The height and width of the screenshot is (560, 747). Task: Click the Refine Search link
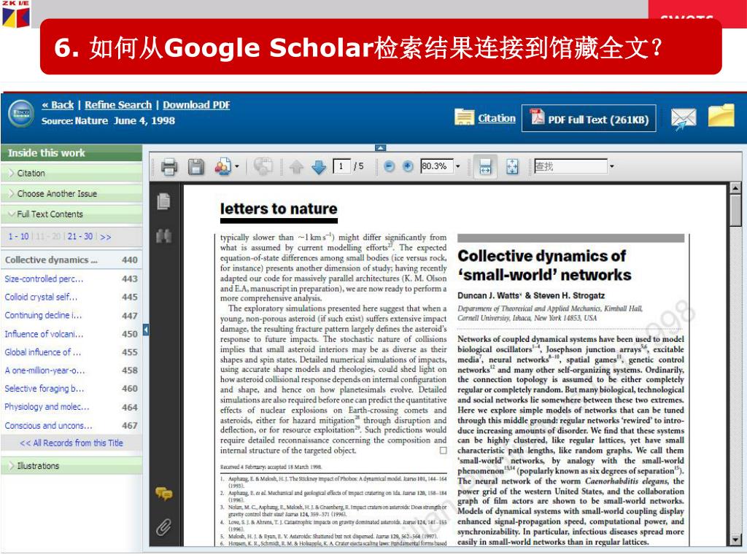click(x=118, y=105)
